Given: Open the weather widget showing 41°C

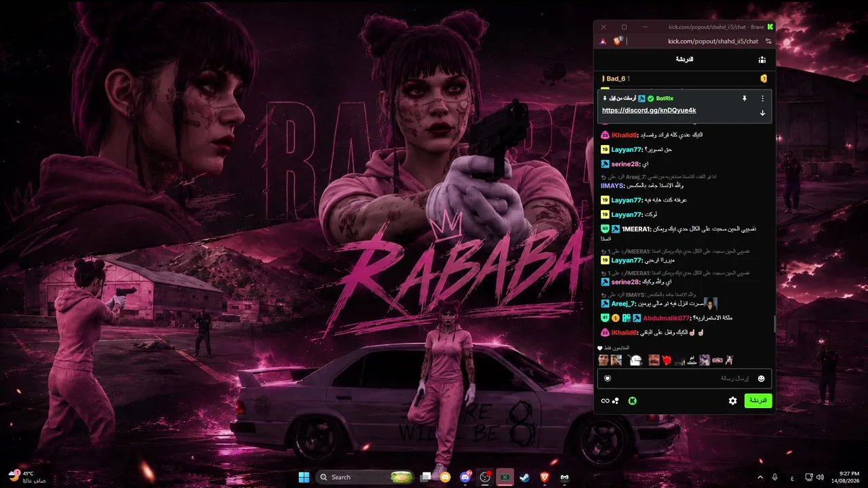Looking at the screenshot, I should point(27,476).
